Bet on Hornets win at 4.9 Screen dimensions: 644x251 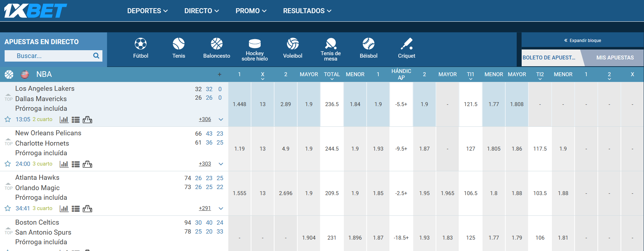click(286, 149)
